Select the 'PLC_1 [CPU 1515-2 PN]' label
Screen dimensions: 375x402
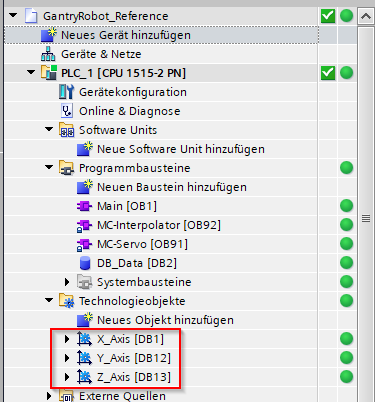pyautogui.click(x=123, y=73)
